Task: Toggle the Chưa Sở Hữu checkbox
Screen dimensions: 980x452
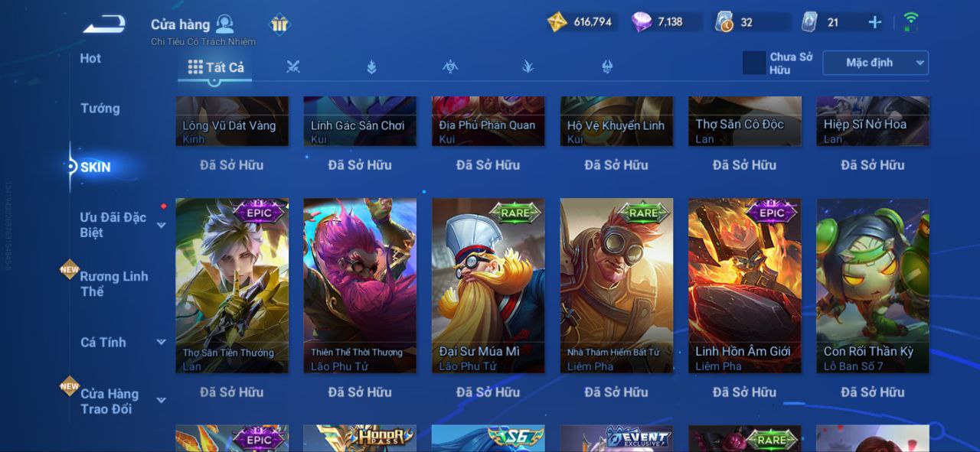Action: point(754,63)
